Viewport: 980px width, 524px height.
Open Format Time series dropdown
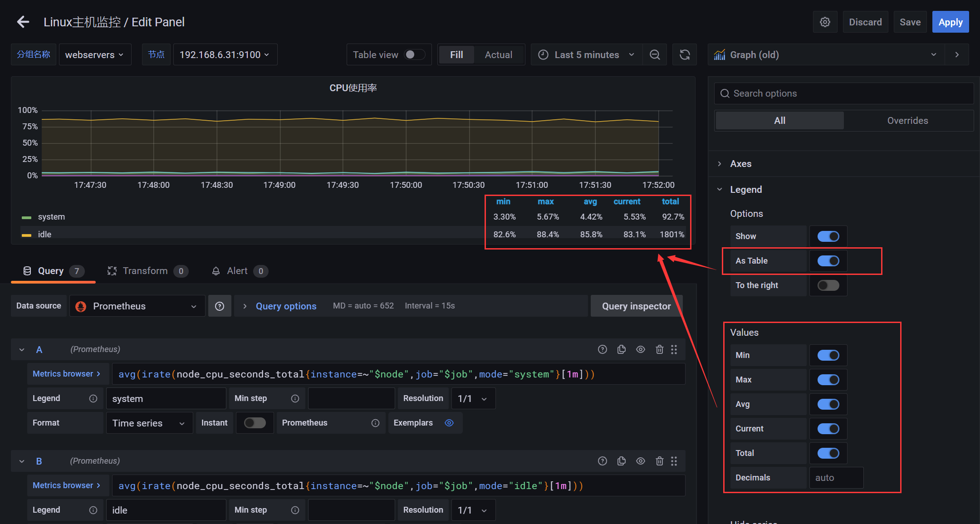[149, 423]
